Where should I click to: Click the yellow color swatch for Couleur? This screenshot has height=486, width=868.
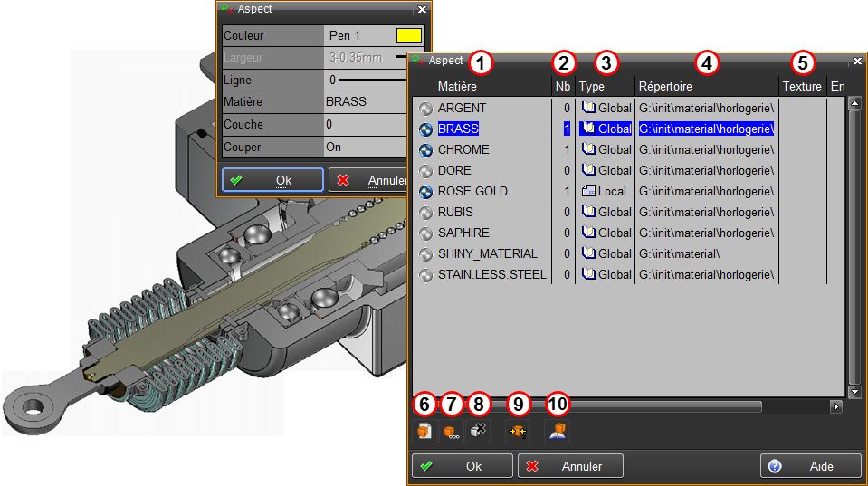pos(408,35)
